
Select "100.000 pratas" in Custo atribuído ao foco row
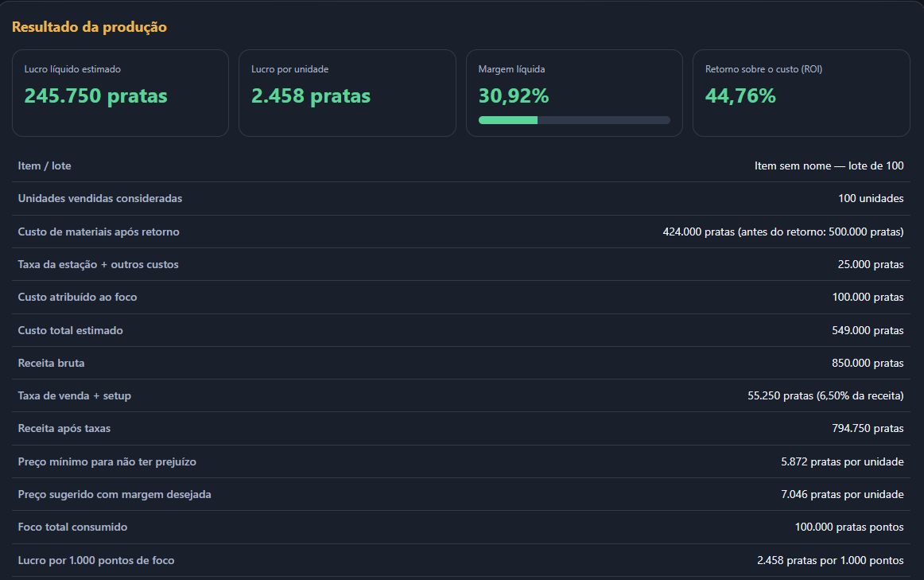click(868, 297)
